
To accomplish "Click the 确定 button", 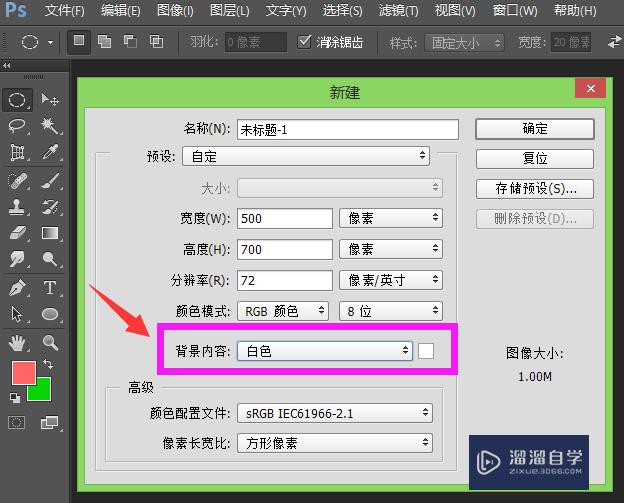I will (x=535, y=129).
